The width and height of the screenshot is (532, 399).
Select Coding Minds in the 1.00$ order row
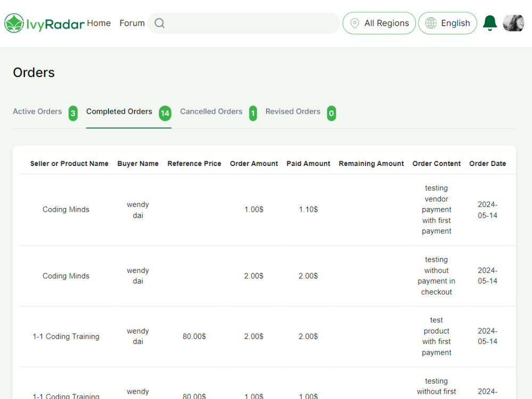pyautogui.click(x=66, y=210)
